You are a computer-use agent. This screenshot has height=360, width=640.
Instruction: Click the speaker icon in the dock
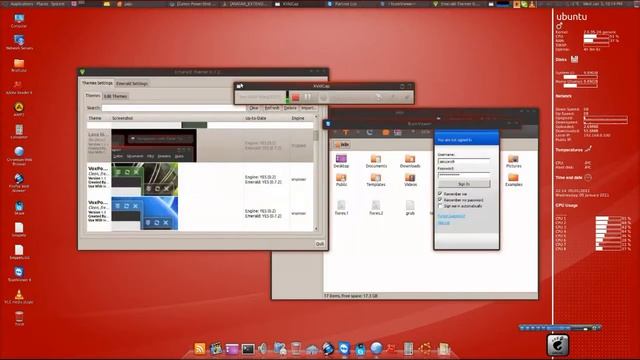[263, 349]
